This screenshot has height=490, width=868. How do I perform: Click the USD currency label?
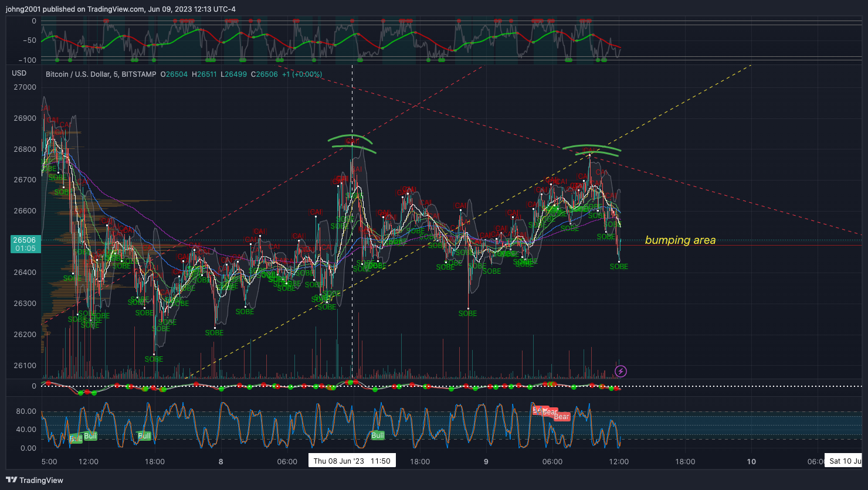click(19, 73)
